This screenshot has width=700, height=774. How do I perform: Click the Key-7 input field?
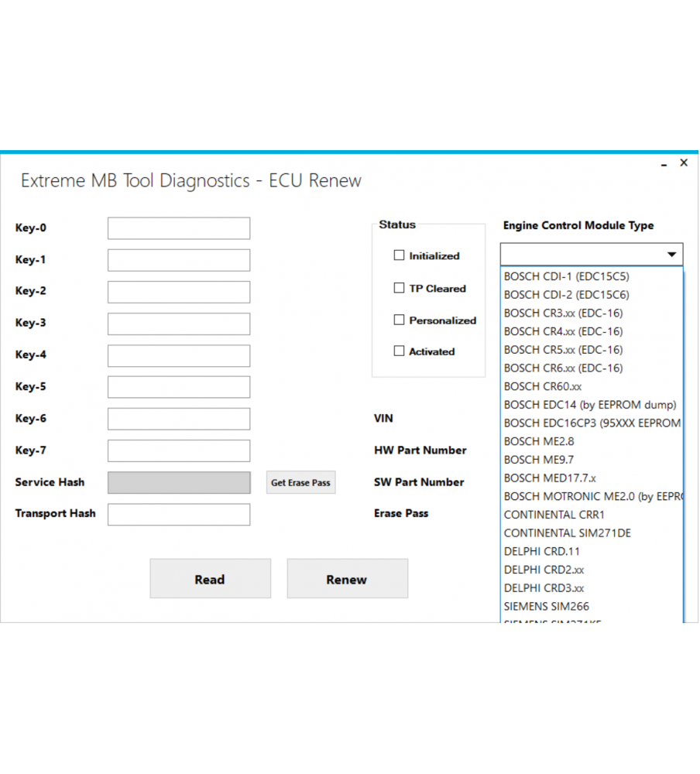point(179,450)
